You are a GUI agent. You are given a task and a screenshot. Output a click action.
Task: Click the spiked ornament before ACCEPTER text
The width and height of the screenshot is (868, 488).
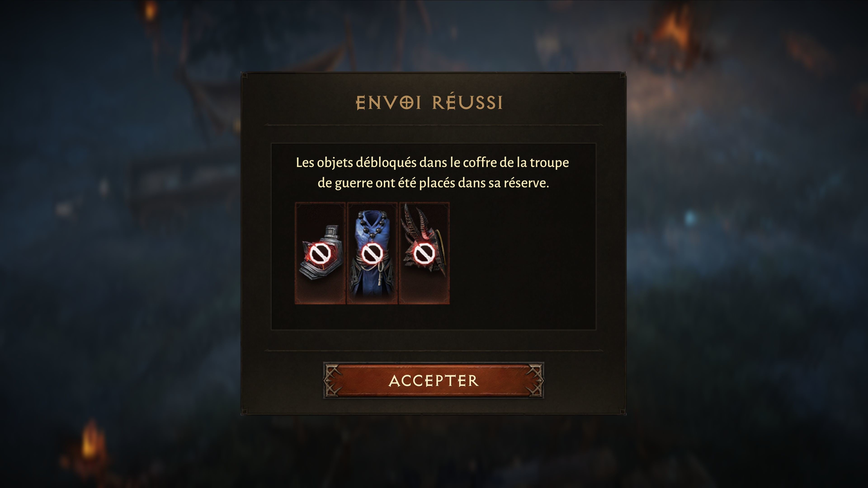332,380
